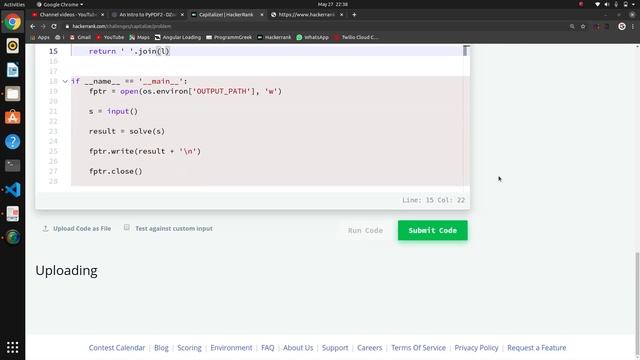640x360 pixels.
Task: Close the Capitalize HackerRank tab
Action: pos(262,15)
